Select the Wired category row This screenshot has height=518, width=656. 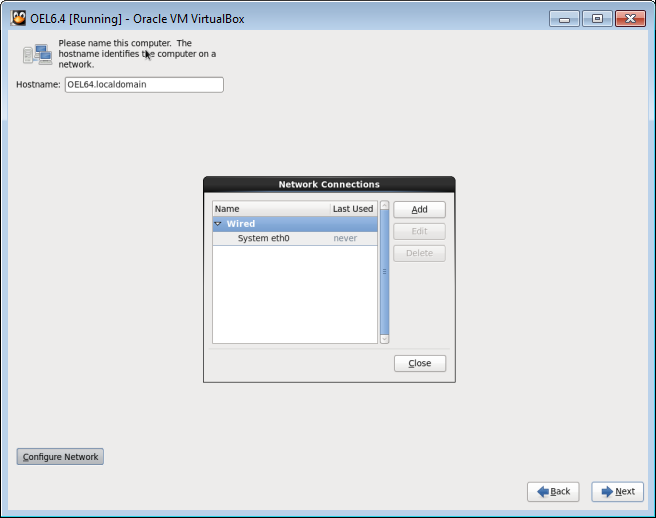tap(295, 224)
